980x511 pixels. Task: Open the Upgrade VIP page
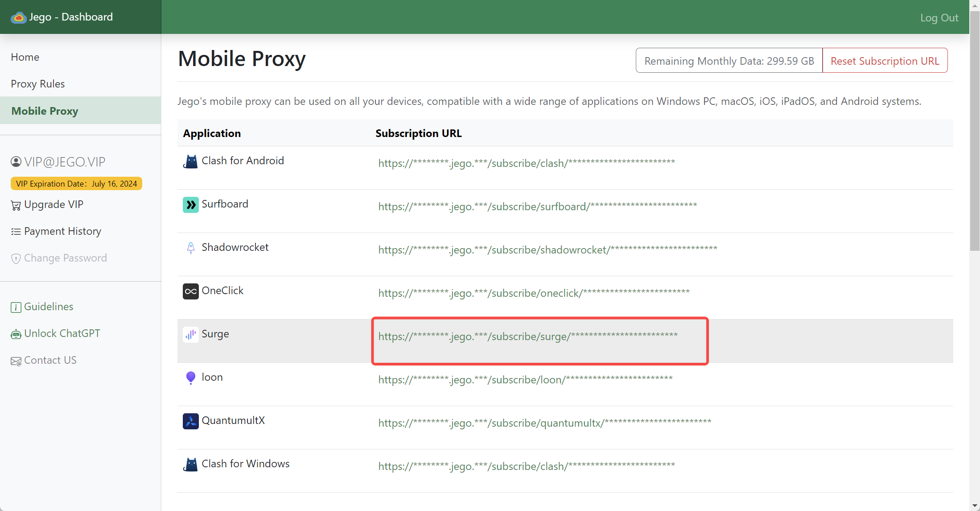pyautogui.click(x=54, y=204)
